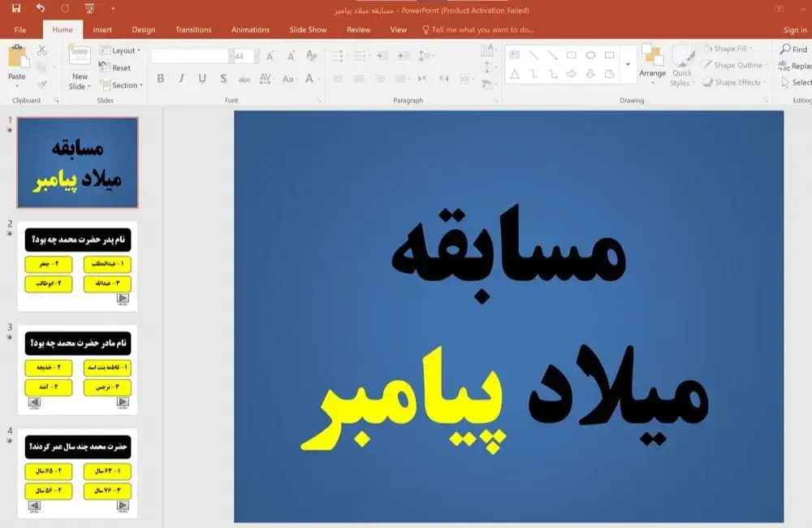
Task: Select the Oval shape
Action: click(590, 55)
